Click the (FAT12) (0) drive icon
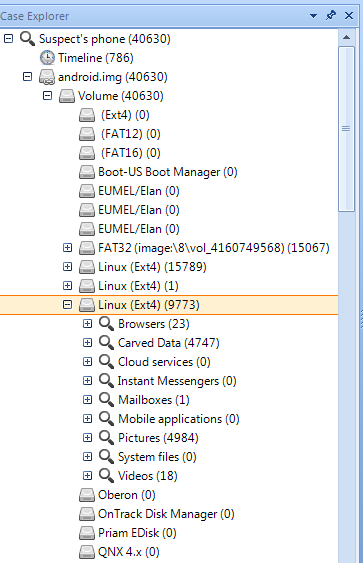 pos(87,134)
